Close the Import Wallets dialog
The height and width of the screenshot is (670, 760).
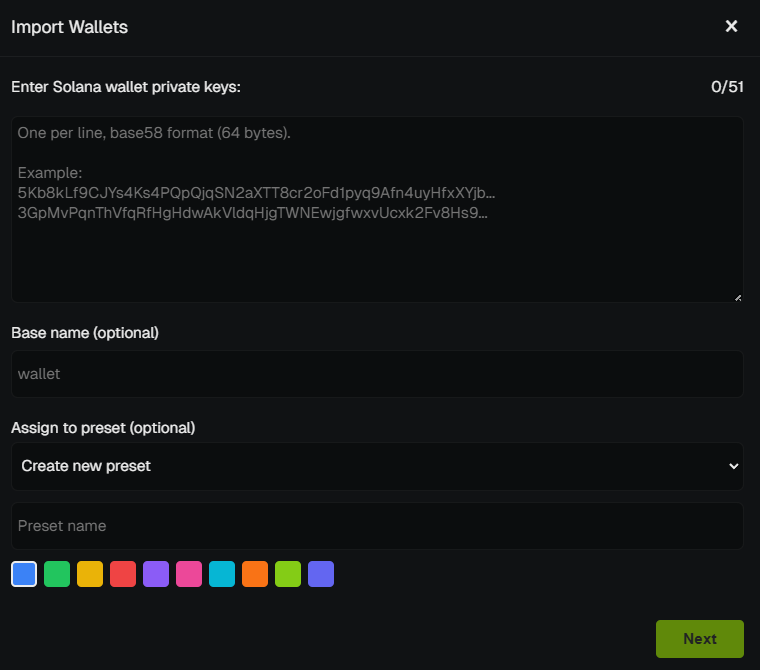[731, 26]
